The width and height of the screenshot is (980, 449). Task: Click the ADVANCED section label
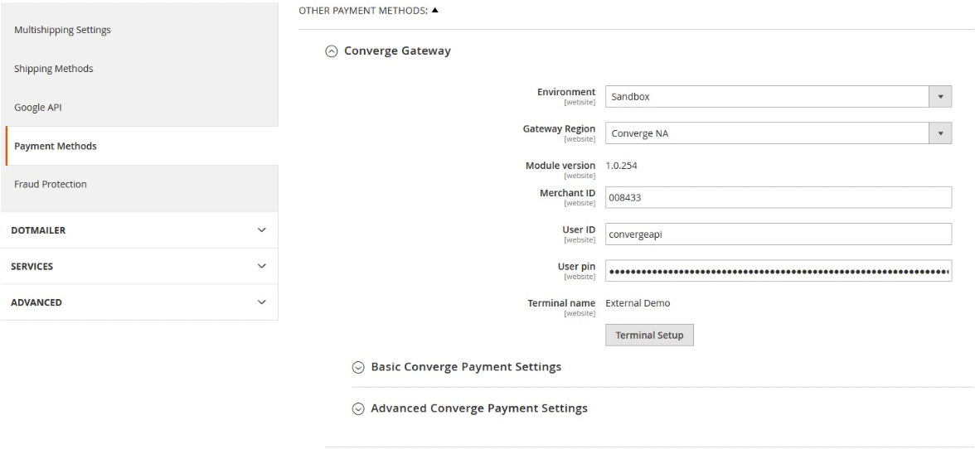[x=36, y=302]
